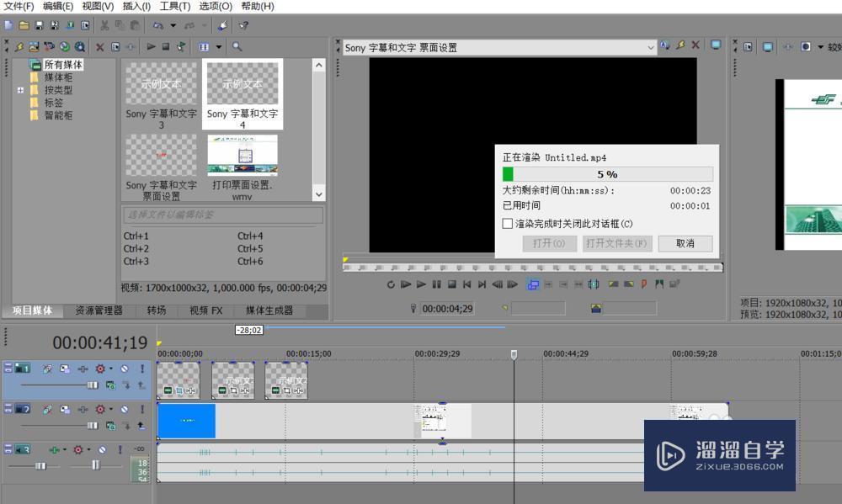
Task: Switch to the 项目媒体 tab
Action: click(32, 310)
